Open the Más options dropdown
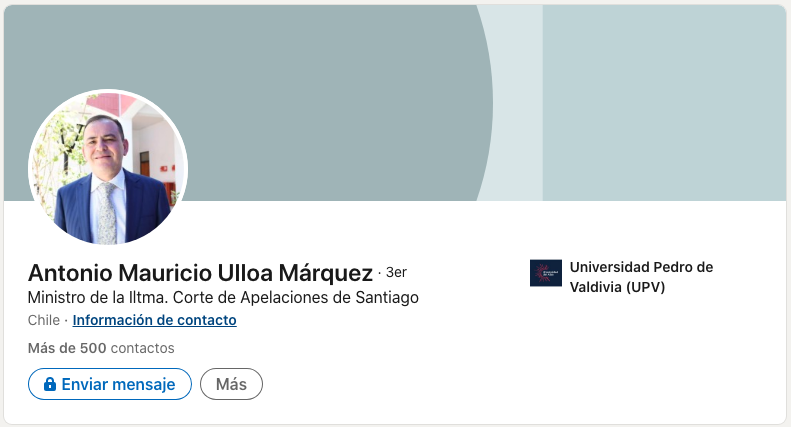Image resolution: width=791 pixels, height=427 pixels. (231, 384)
